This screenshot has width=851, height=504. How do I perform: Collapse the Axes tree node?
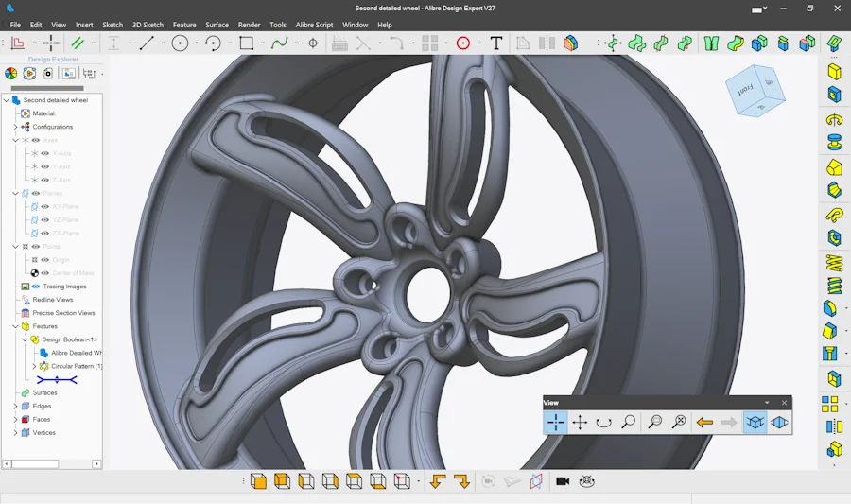point(15,140)
